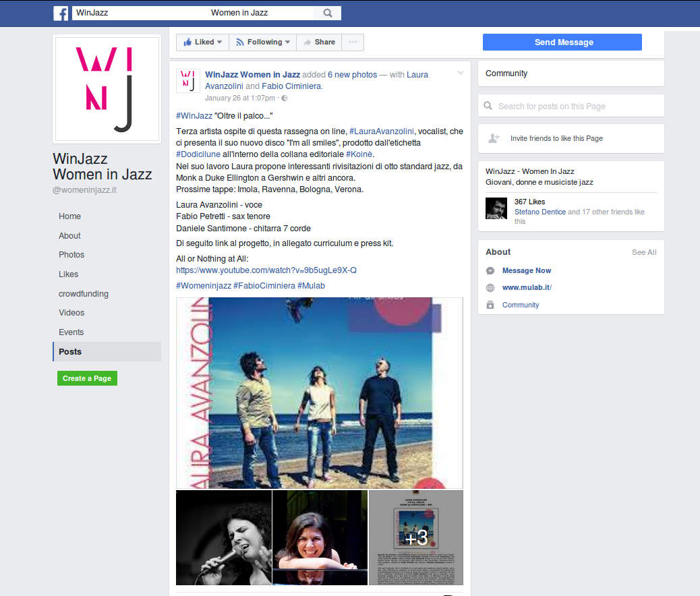Click the category icon beside Community link

490,305
